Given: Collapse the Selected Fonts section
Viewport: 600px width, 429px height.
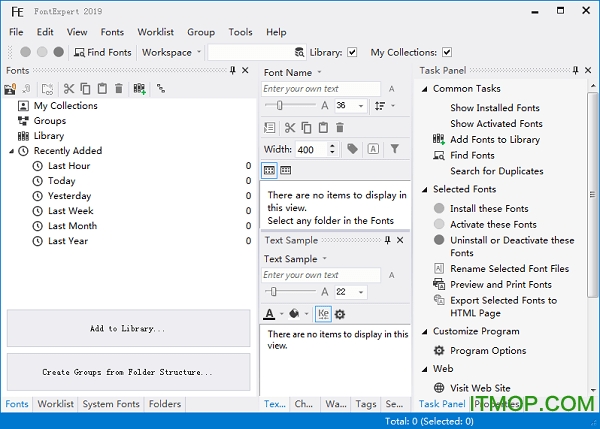Looking at the screenshot, I should 424,190.
